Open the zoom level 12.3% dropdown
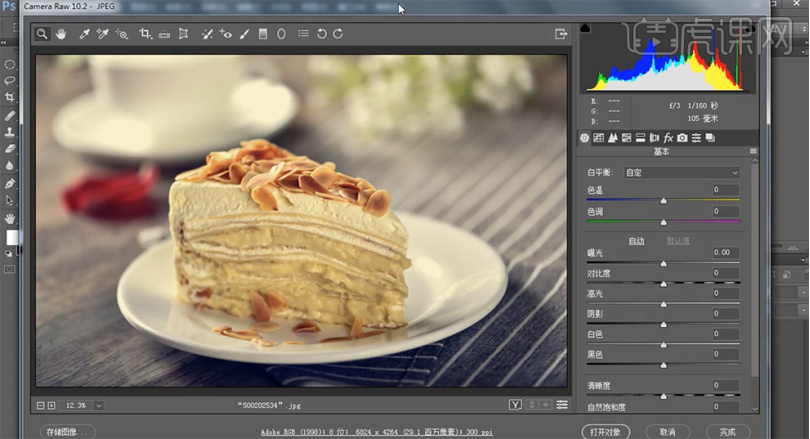Viewport: 810px width, 439px height. pos(99,405)
